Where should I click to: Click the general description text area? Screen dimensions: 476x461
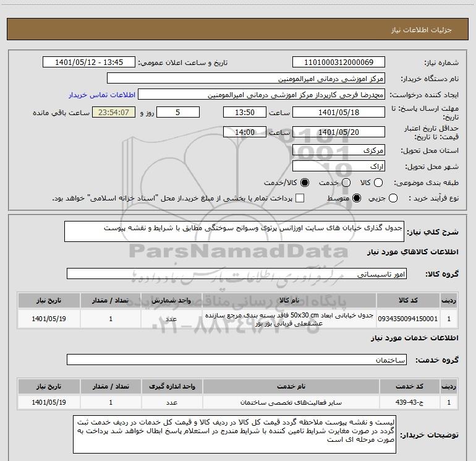pyautogui.click(x=234, y=231)
